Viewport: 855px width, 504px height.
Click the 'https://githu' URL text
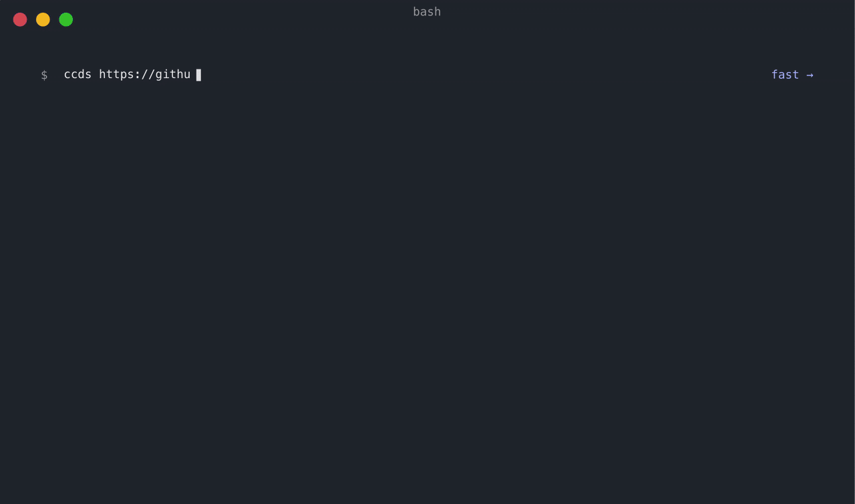click(145, 74)
